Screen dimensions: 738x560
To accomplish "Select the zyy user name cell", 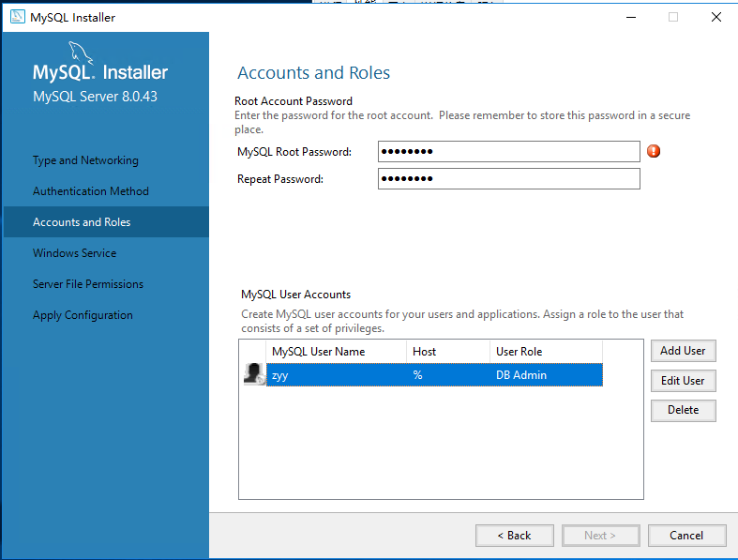I will coord(337,375).
